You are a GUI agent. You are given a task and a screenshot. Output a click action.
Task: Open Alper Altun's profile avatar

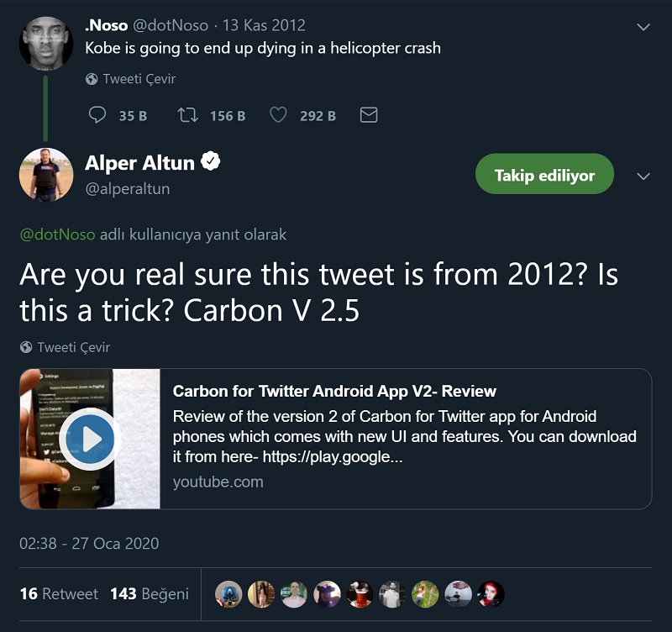pyautogui.click(x=45, y=174)
